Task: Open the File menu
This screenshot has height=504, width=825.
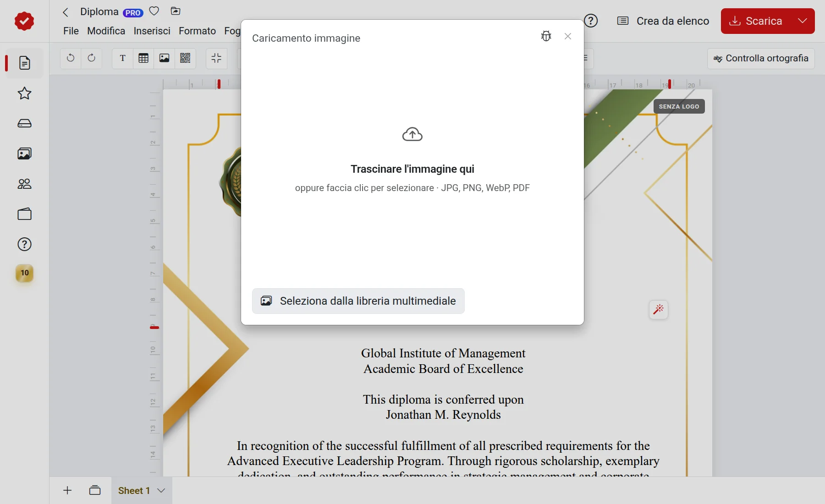Action: [71, 31]
